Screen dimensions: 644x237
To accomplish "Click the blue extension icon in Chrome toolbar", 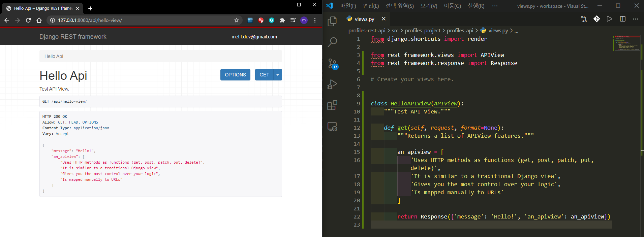I will [x=250, y=20].
